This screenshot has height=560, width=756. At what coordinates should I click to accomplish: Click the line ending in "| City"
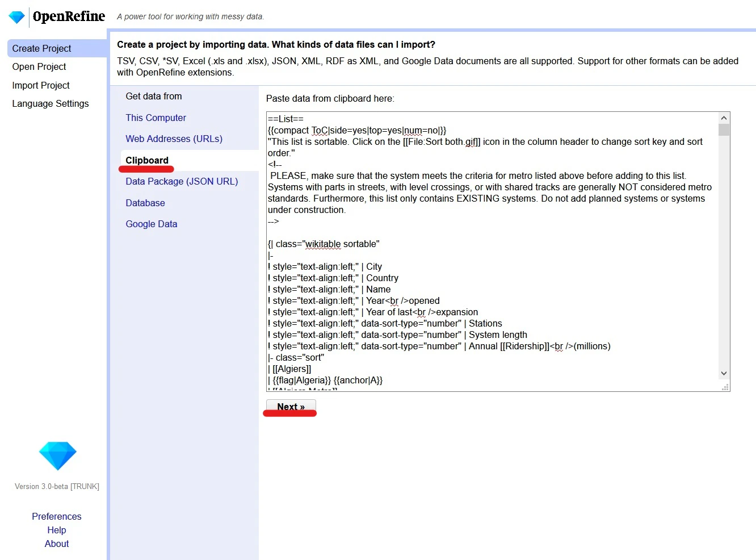click(x=325, y=266)
